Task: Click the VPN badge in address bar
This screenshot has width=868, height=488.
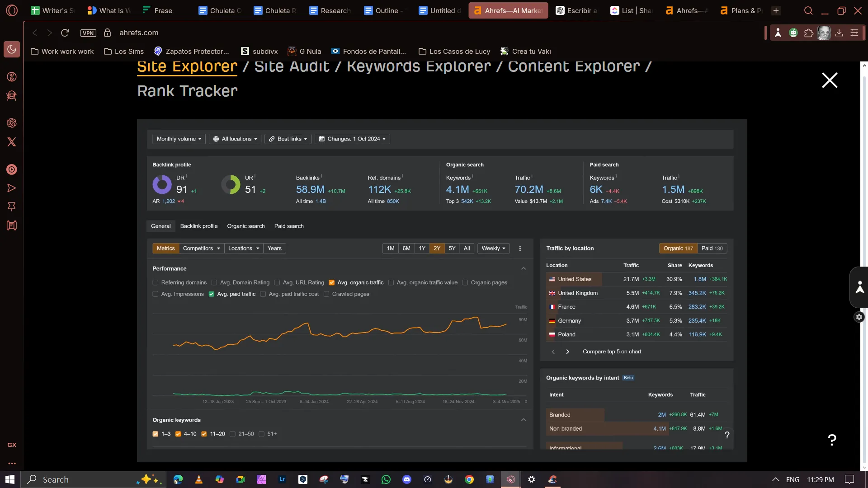Action: (88, 33)
